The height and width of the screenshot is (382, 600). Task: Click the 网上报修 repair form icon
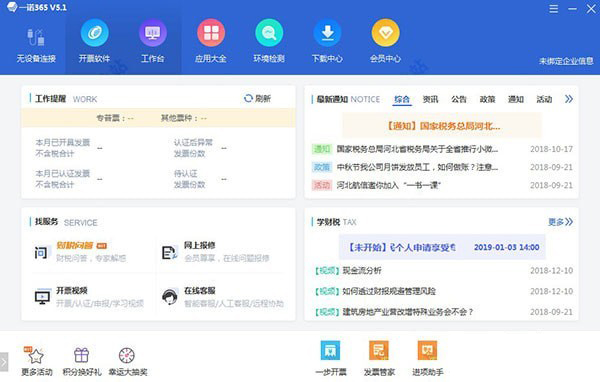[x=170, y=252]
